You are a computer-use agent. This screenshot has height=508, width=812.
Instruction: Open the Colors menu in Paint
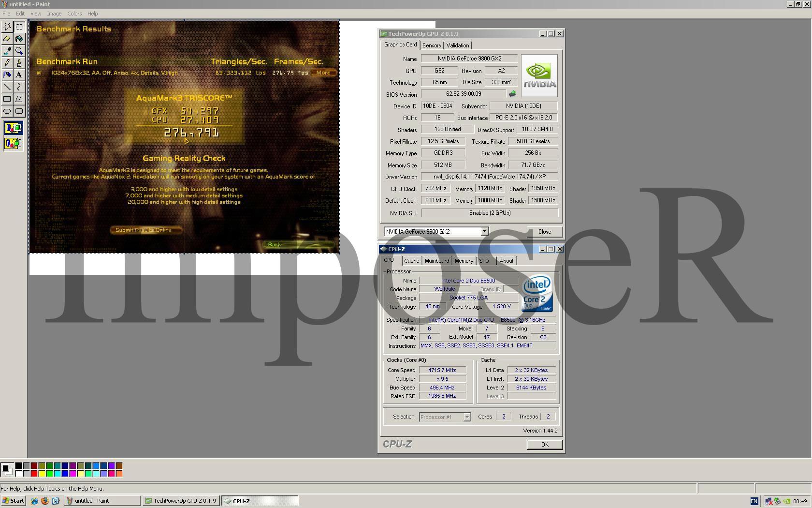click(74, 14)
